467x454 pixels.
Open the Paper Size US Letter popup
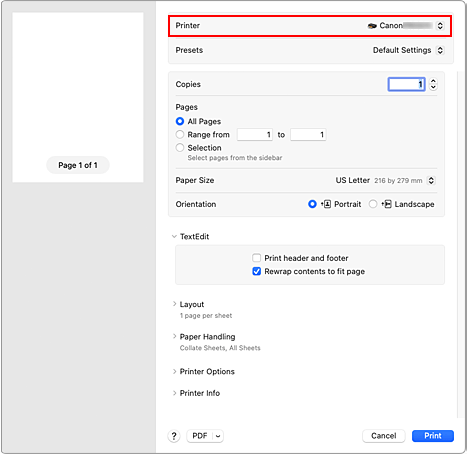[x=386, y=180]
